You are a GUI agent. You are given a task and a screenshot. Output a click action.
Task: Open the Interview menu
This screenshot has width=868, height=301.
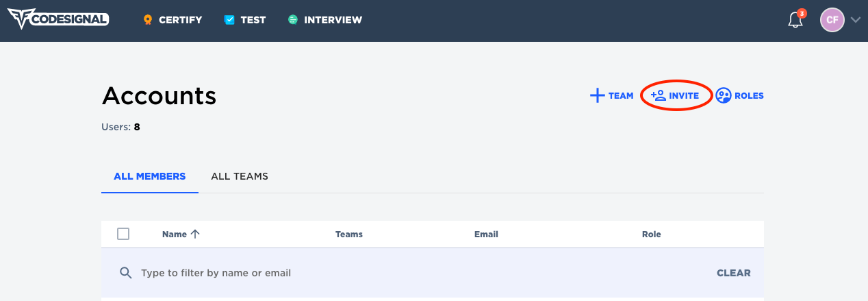pos(325,20)
